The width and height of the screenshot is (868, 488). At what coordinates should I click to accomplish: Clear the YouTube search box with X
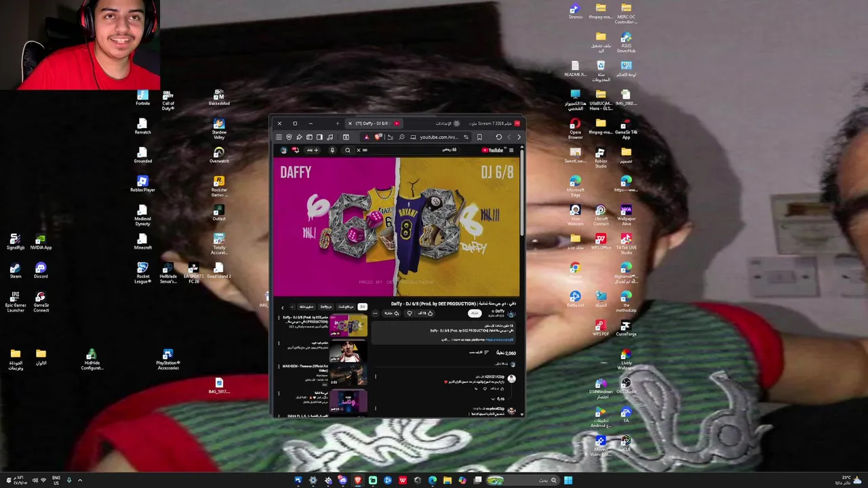[359, 150]
